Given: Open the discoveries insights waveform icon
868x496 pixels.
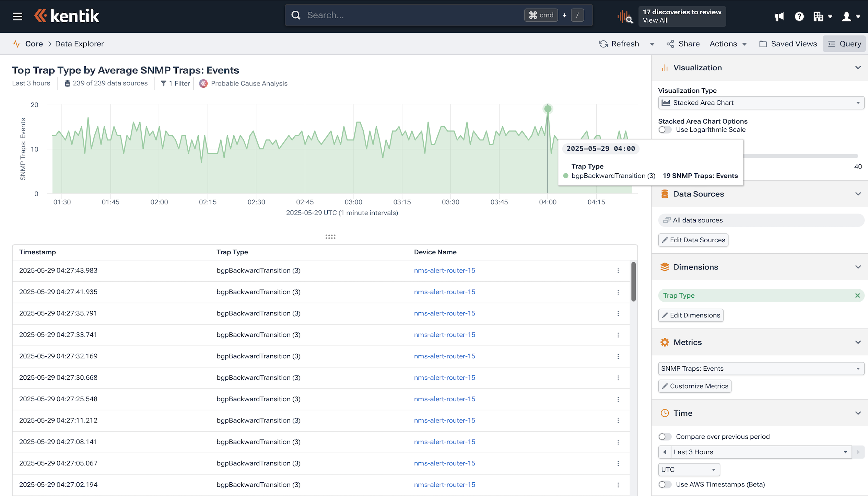Looking at the screenshot, I should point(625,16).
